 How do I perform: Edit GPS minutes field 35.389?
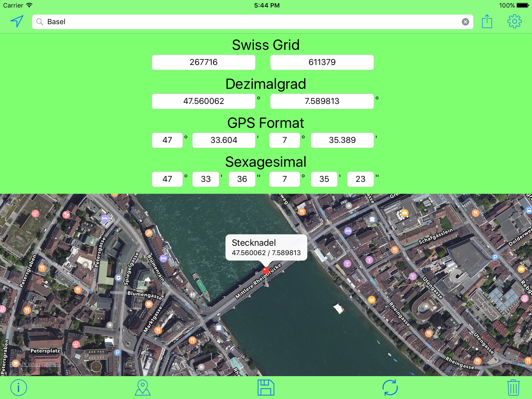(342, 140)
